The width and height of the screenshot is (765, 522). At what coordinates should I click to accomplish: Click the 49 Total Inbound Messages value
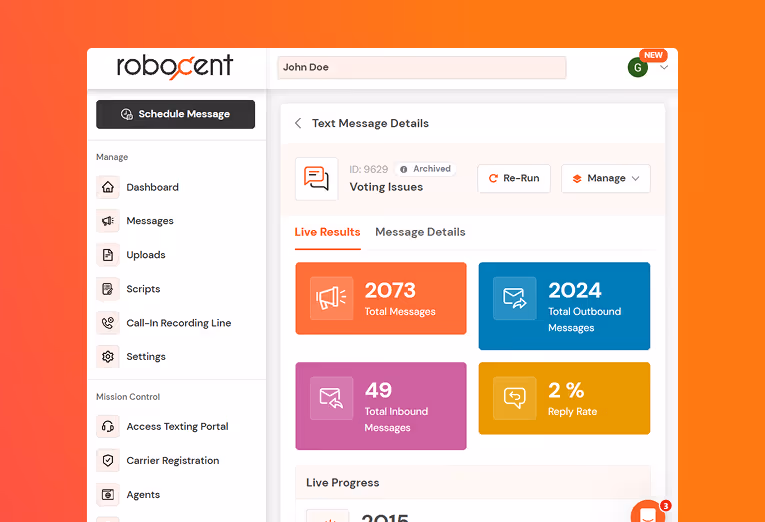tap(378, 390)
